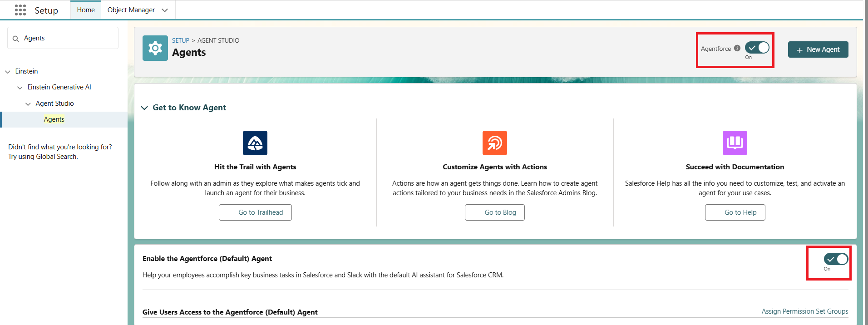Screen dimensions: 868x325
Task: Switch to the Home tab
Action: pos(86,10)
